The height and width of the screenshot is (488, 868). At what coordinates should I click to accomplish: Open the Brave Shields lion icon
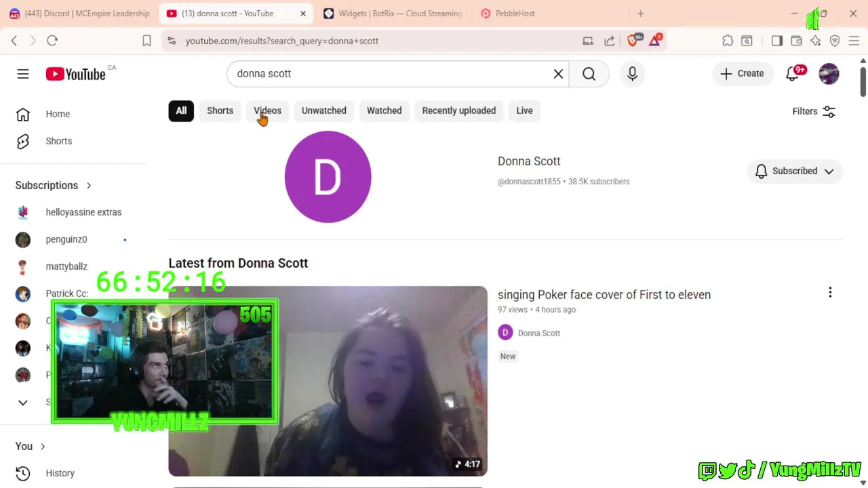pyautogui.click(x=633, y=41)
